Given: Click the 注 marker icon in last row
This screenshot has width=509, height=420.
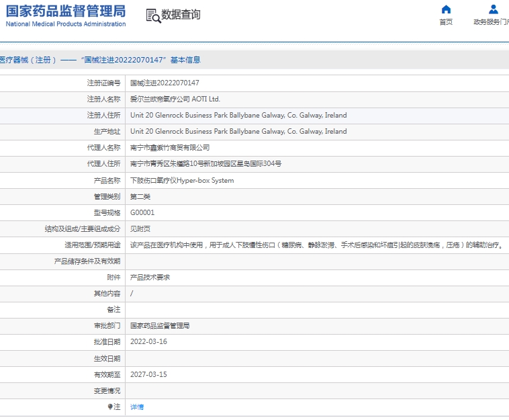Looking at the screenshot, I should click(x=110, y=407).
